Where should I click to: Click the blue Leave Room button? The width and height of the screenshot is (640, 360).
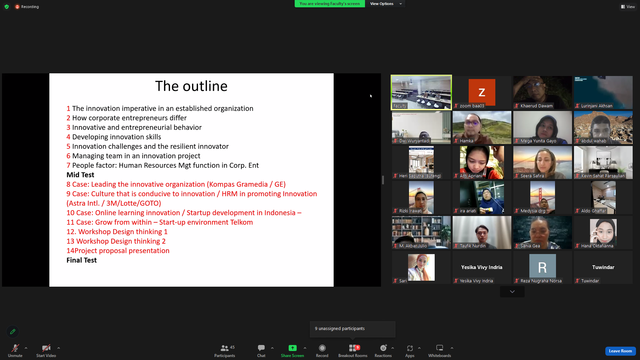coord(620,351)
